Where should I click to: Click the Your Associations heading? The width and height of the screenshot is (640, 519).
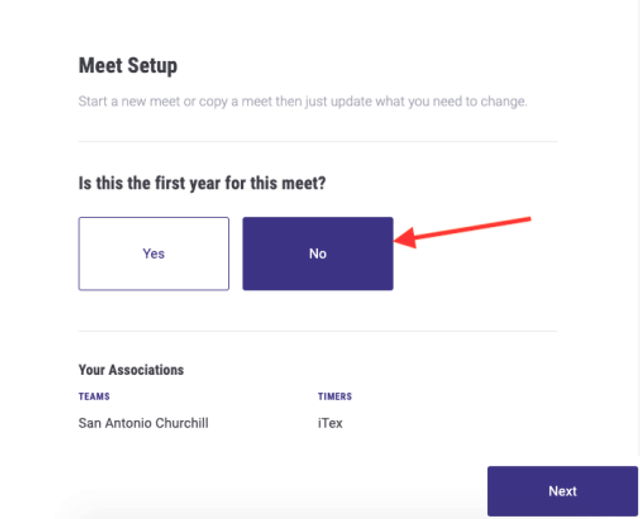[x=131, y=370]
